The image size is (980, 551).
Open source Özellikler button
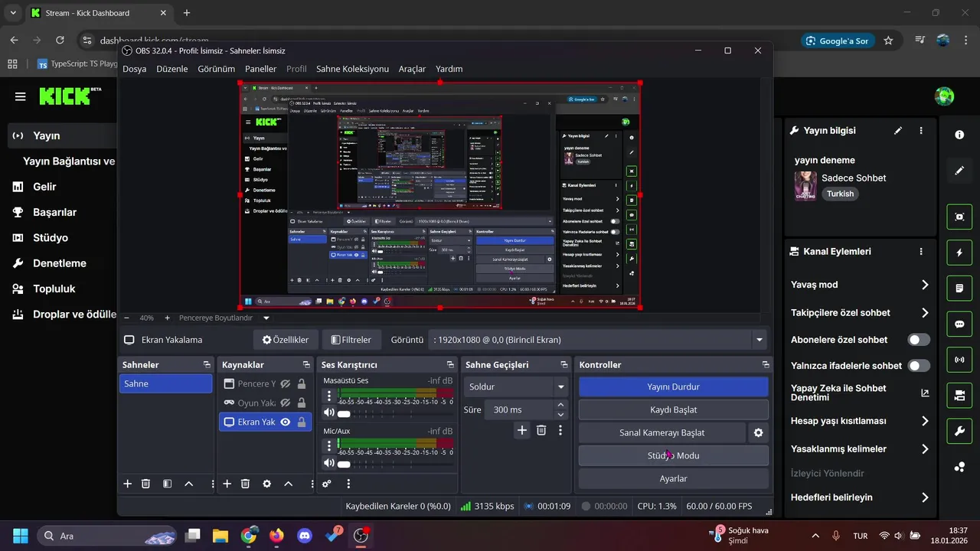coord(286,340)
